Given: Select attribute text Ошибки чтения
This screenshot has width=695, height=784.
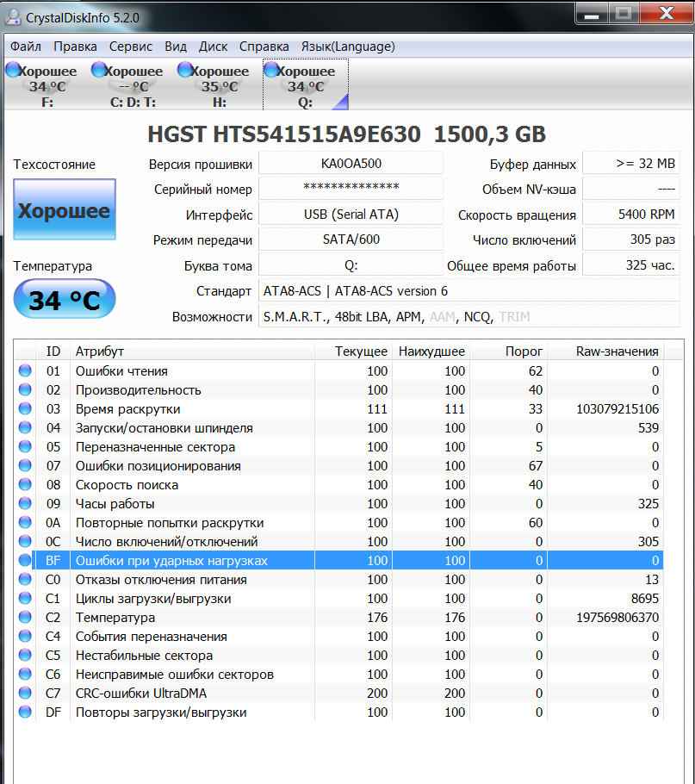Looking at the screenshot, I should 121,371.
